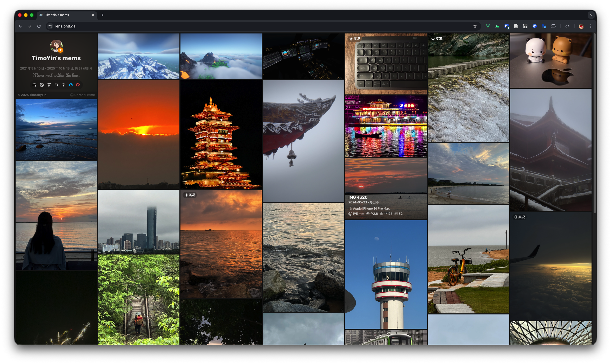Open the ChronoFrame GitHub link

pyautogui.click(x=83, y=95)
